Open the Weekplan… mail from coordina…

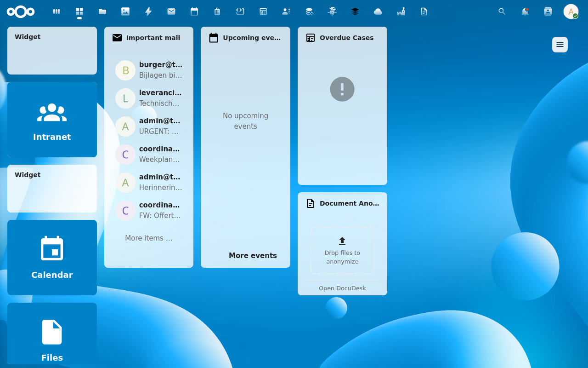(149, 154)
